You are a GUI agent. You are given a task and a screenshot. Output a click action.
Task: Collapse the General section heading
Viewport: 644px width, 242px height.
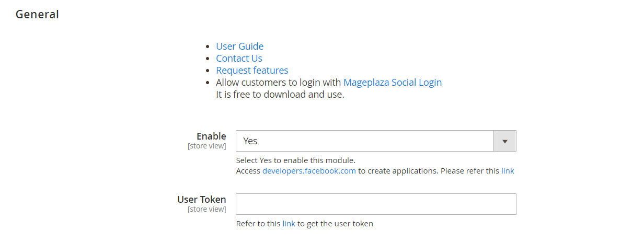[x=37, y=15]
